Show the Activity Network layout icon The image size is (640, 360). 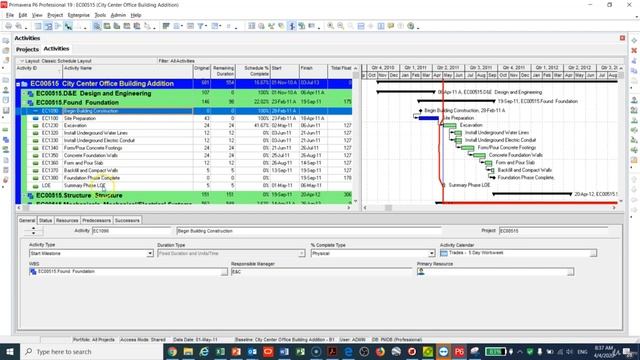pos(58,26)
